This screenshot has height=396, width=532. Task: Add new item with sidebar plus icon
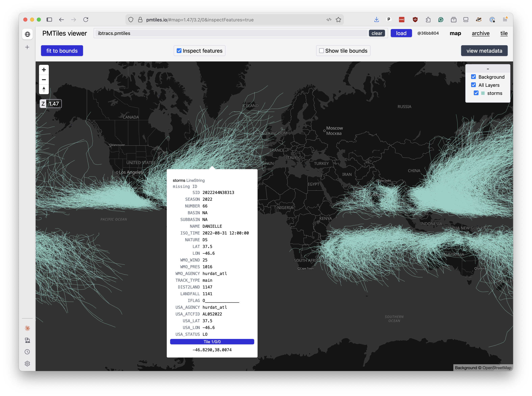pos(27,47)
